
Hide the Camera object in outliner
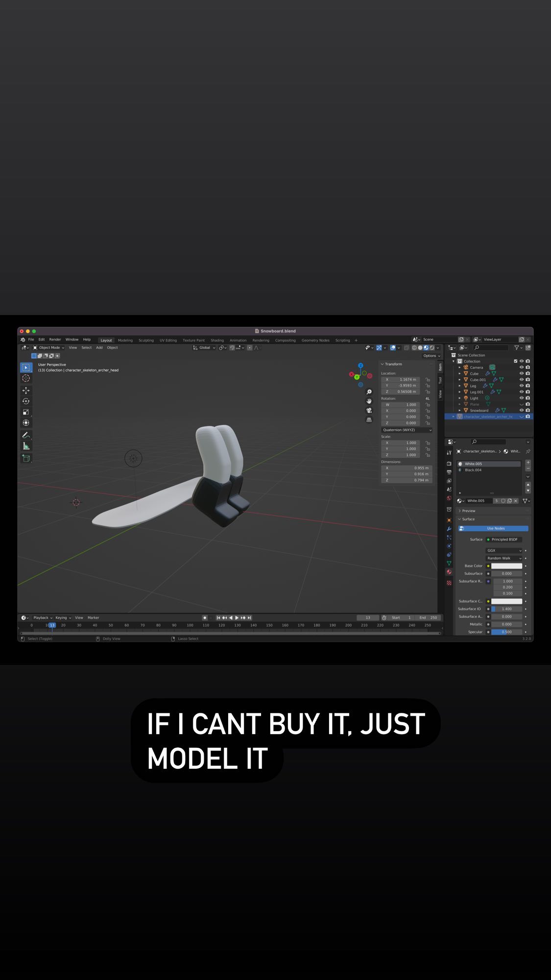[522, 367]
